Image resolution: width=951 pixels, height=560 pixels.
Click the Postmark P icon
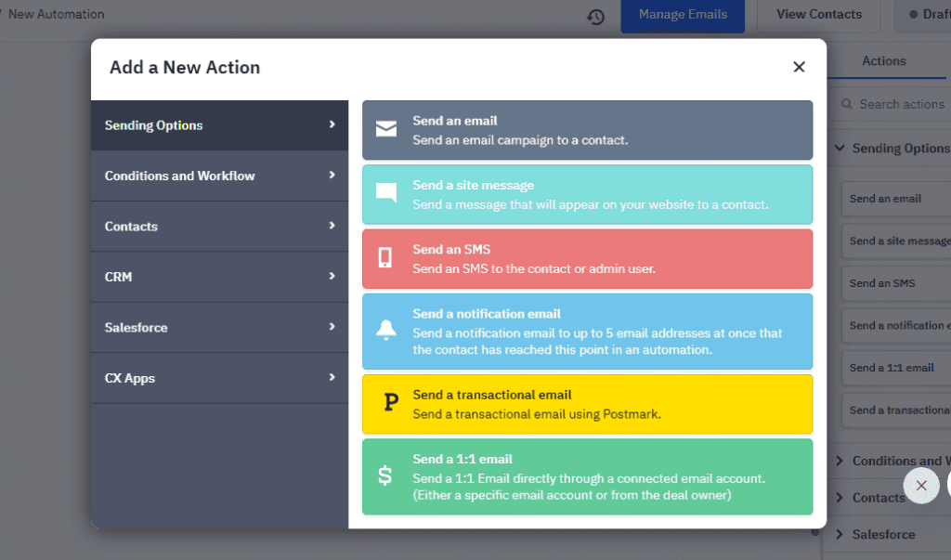click(390, 403)
